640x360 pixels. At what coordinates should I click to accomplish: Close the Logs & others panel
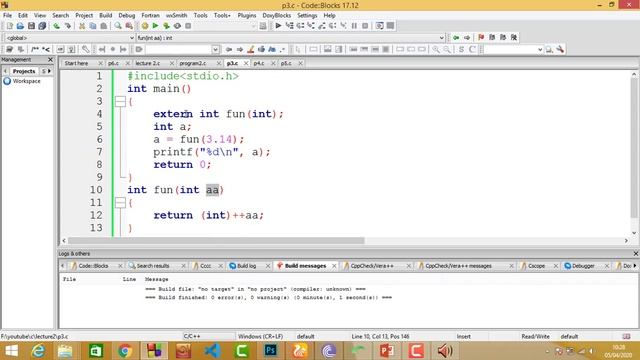(x=636, y=253)
